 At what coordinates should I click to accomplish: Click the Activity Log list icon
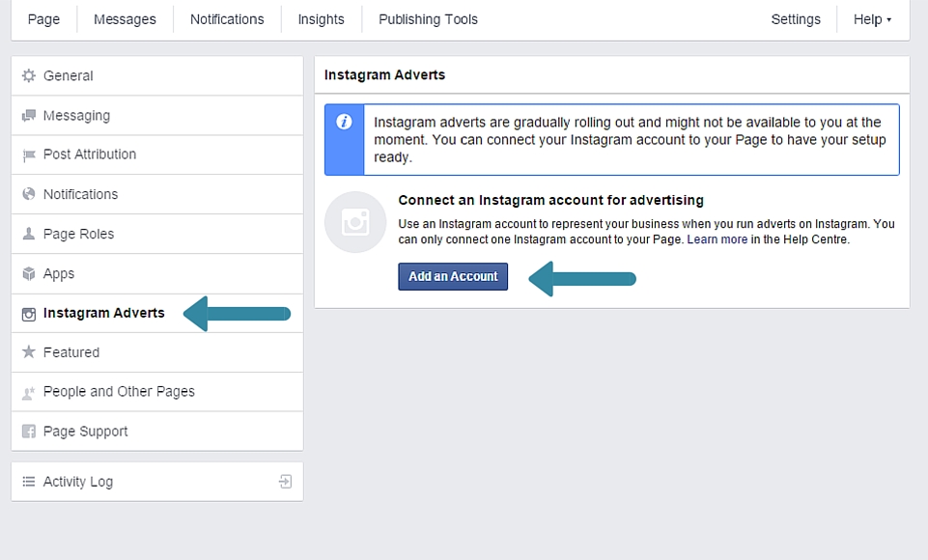[28, 482]
